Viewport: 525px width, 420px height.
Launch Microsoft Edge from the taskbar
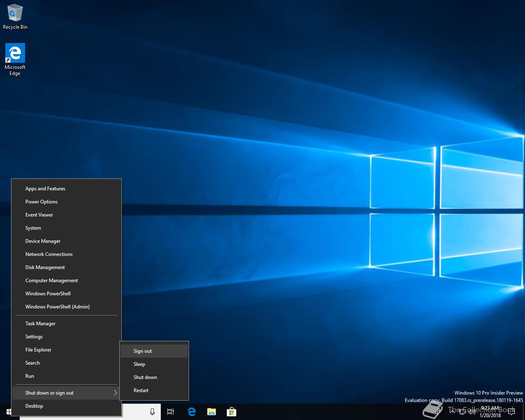tap(192, 412)
